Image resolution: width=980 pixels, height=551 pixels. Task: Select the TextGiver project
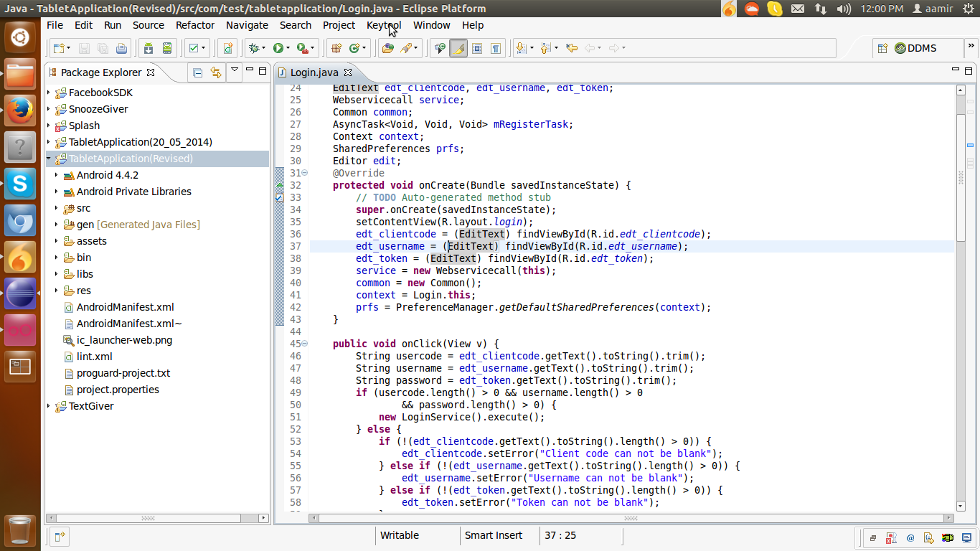[90, 406]
